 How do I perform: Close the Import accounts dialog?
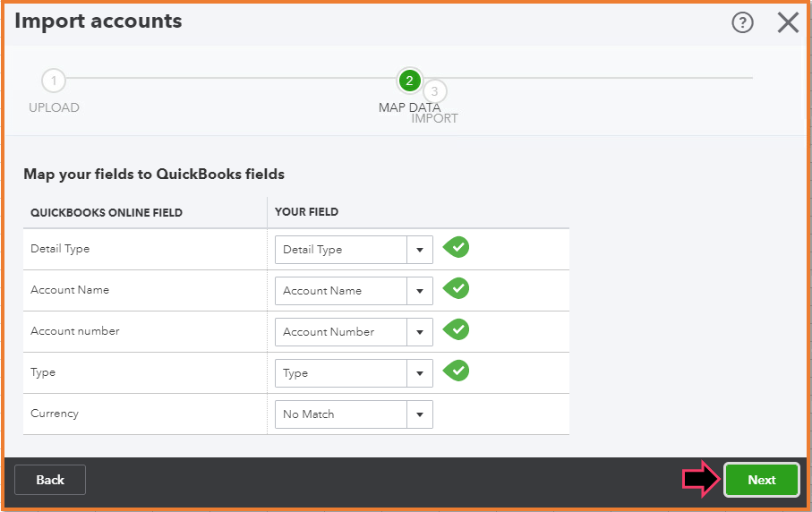point(788,22)
